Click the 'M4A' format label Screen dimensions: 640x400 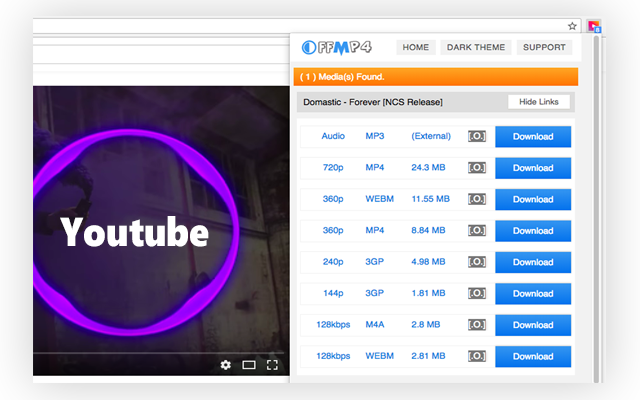click(375, 324)
